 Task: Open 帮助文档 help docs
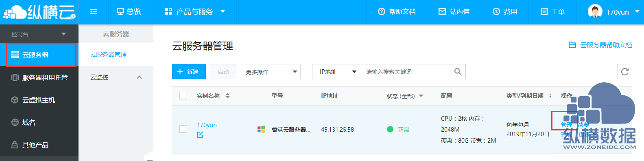pos(397,12)
